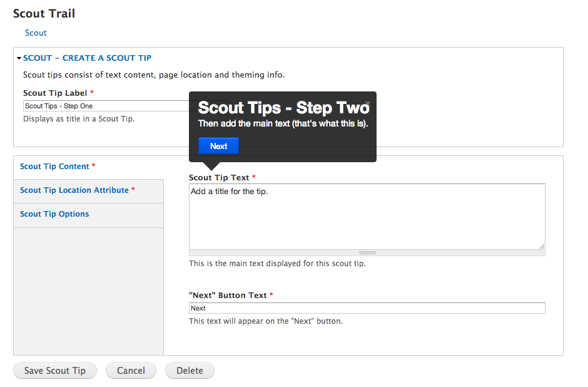
Task: Switch to Scout Tip Location Attribute tab
Action: [74, 190]
